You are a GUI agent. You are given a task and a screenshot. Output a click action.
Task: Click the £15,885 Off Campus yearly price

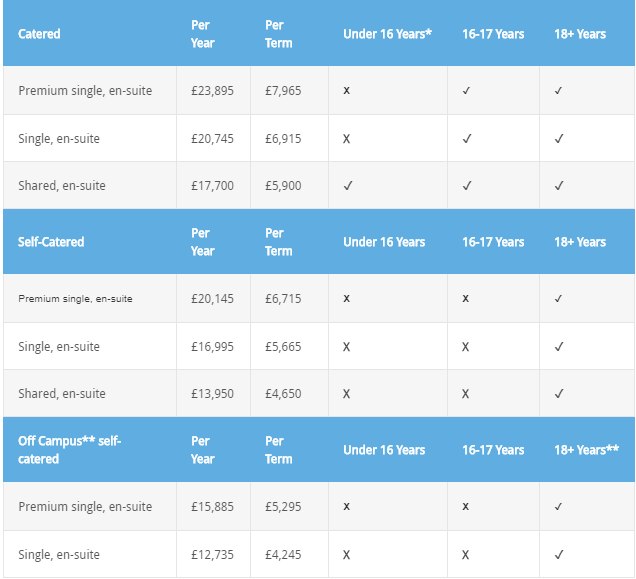(213, 506)
